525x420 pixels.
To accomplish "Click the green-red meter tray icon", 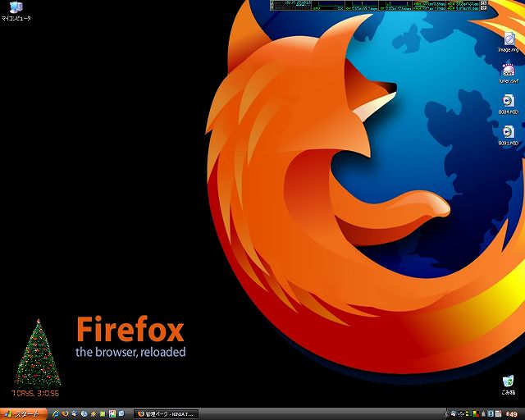I will (x=476, y=414).
